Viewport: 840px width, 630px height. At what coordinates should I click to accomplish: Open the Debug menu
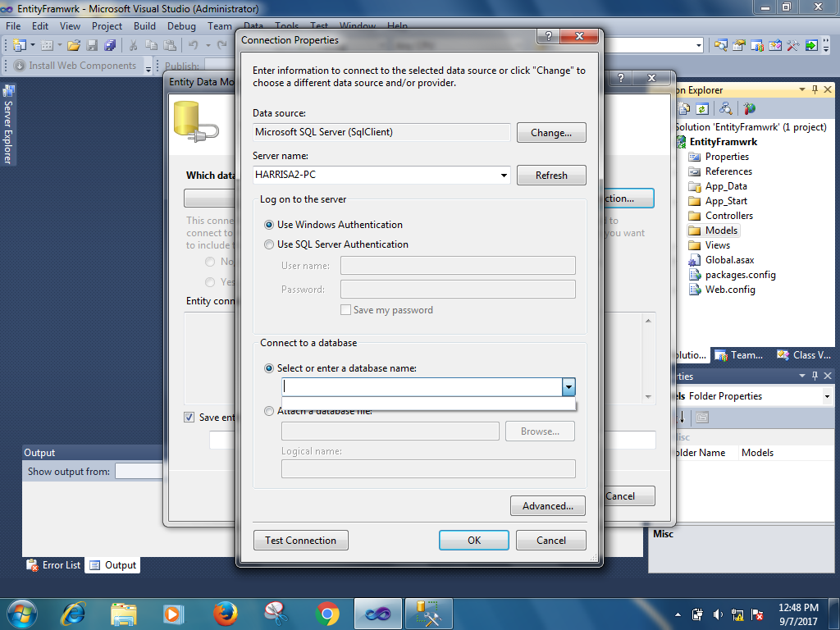coord(181,25)
